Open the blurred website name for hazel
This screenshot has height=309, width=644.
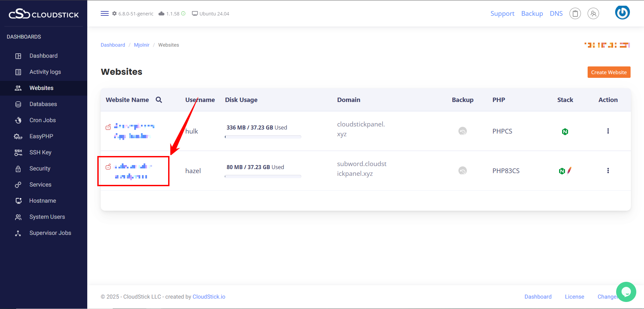[133, 171]
